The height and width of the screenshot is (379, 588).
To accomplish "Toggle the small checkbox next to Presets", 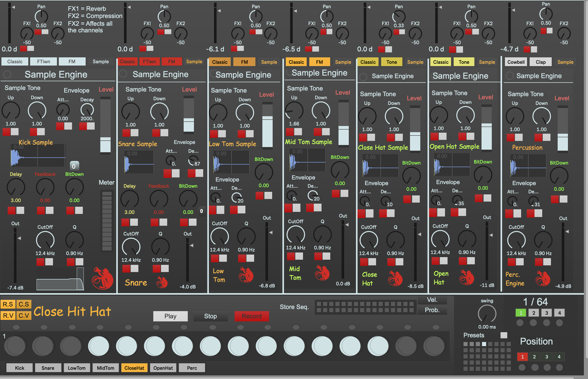I will (x=504, y=335).
